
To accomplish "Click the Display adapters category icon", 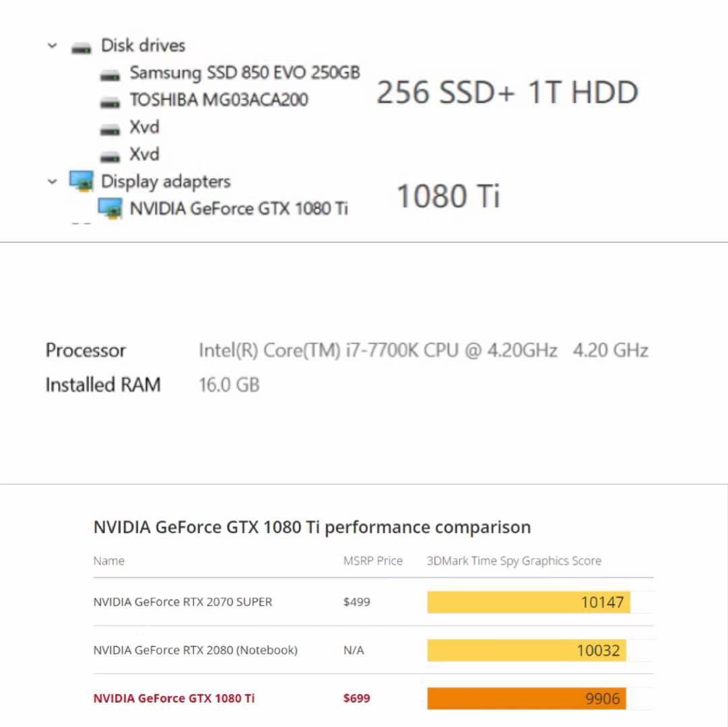I will (x=81, y=181).
